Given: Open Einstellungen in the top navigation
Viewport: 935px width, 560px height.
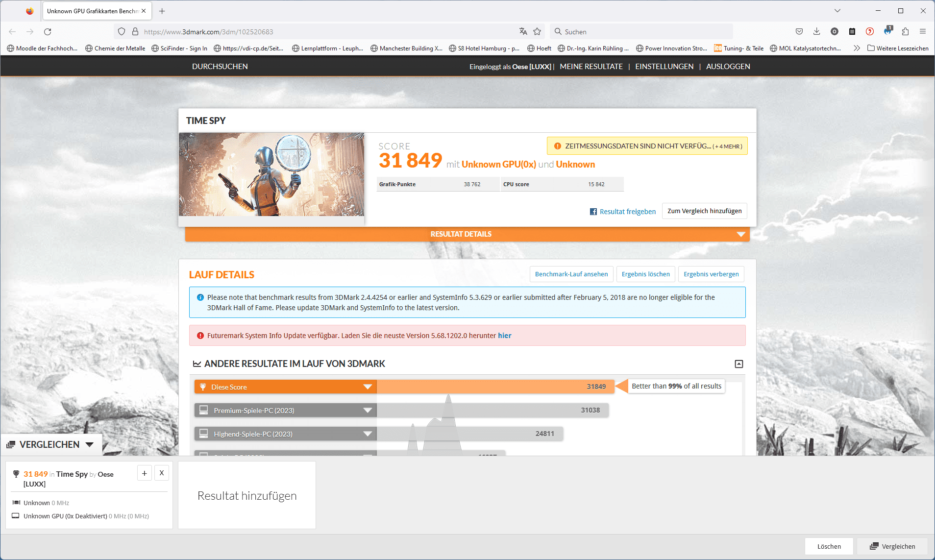Looking at the screenshot, I should (x=664, y=66).
